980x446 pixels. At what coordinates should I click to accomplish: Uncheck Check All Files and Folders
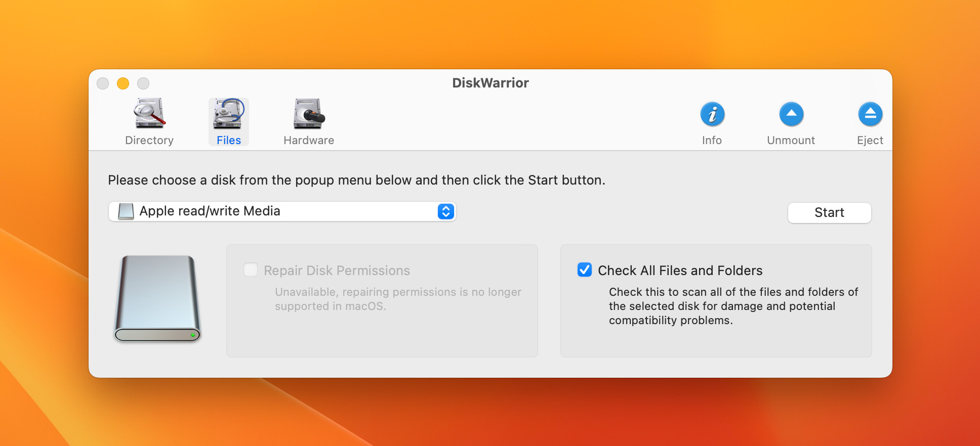(585, 270)
